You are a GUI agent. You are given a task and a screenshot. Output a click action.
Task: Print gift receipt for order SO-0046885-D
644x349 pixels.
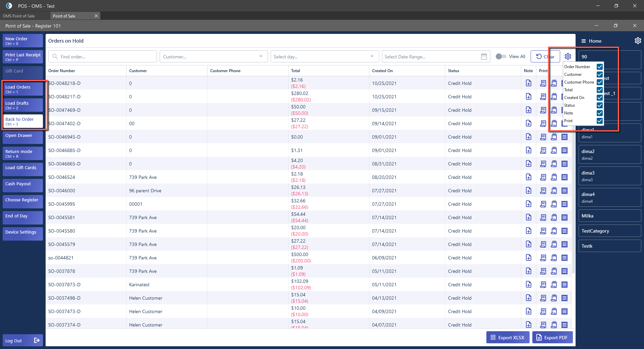tap(554, 150)
